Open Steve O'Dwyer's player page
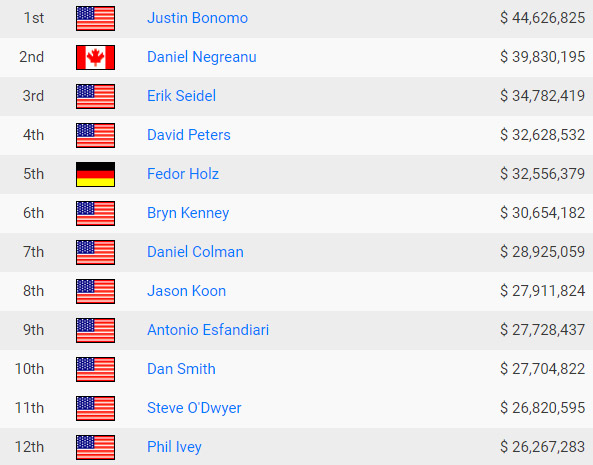 click(194, 408)
